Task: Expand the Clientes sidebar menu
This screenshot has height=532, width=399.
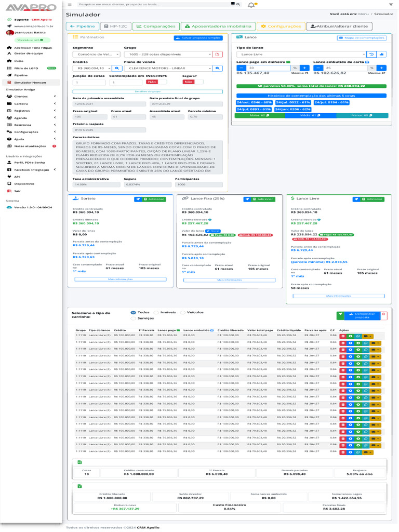Action: tap(31, 96)
